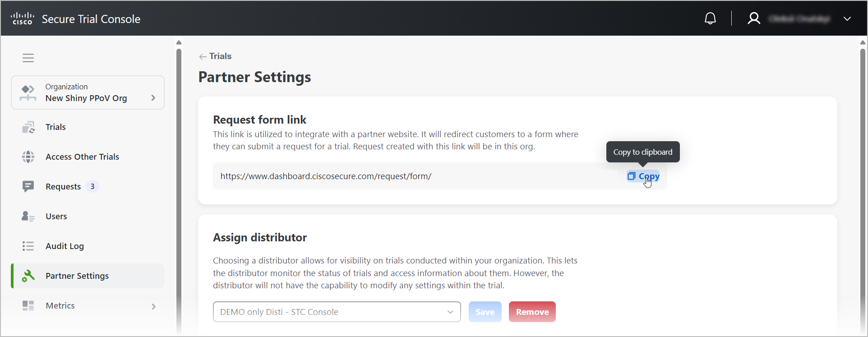Click the Audit Log list icon
868x337 pixels.
click(x=28, y=246)
